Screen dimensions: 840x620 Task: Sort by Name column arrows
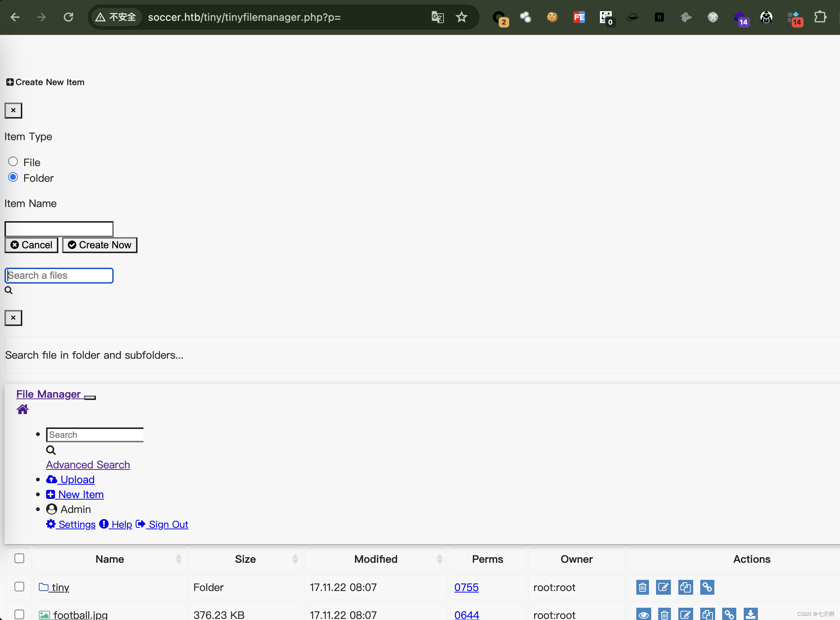point(179,559)
